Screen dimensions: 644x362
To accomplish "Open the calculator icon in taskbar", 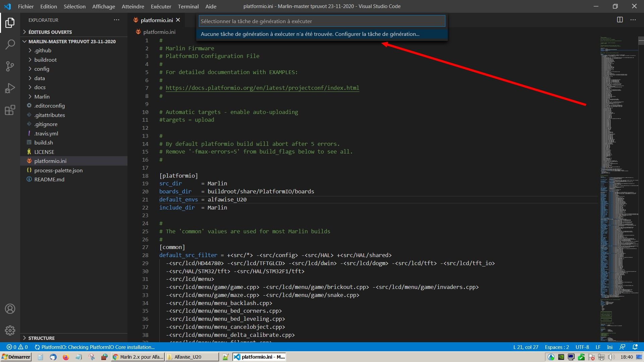I will [x=40, y=357].
